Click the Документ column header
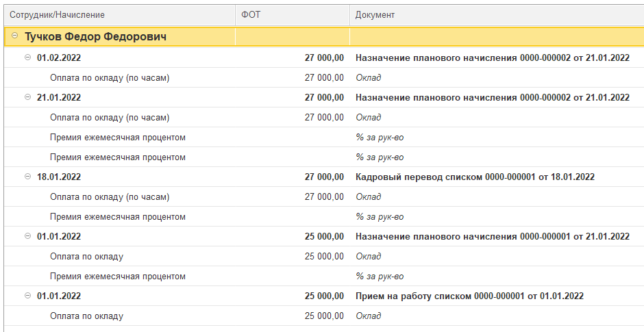The height and width of the screenshot is (332, 644). [375, 14]
